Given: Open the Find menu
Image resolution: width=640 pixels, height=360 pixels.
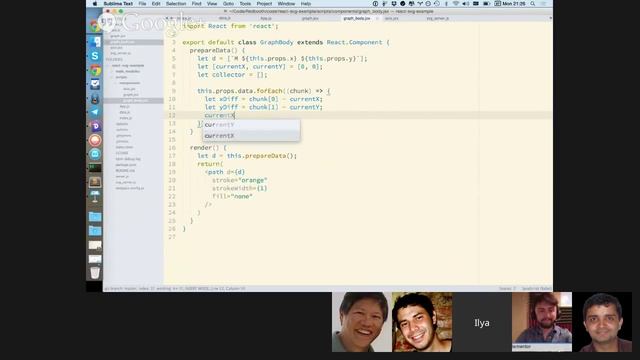Looking at the screenshot, I should [x=196, y=4].
